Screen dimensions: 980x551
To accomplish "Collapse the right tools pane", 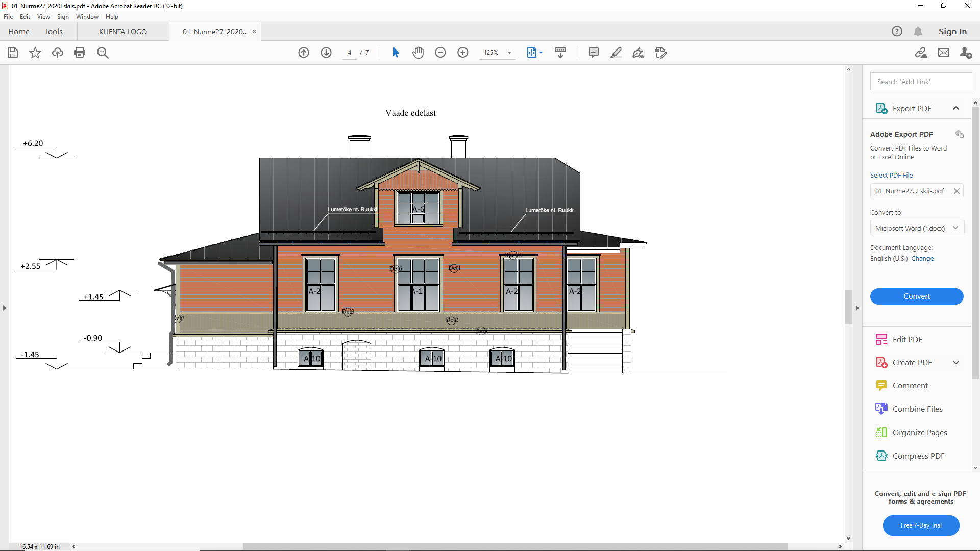I will point(857,308).
